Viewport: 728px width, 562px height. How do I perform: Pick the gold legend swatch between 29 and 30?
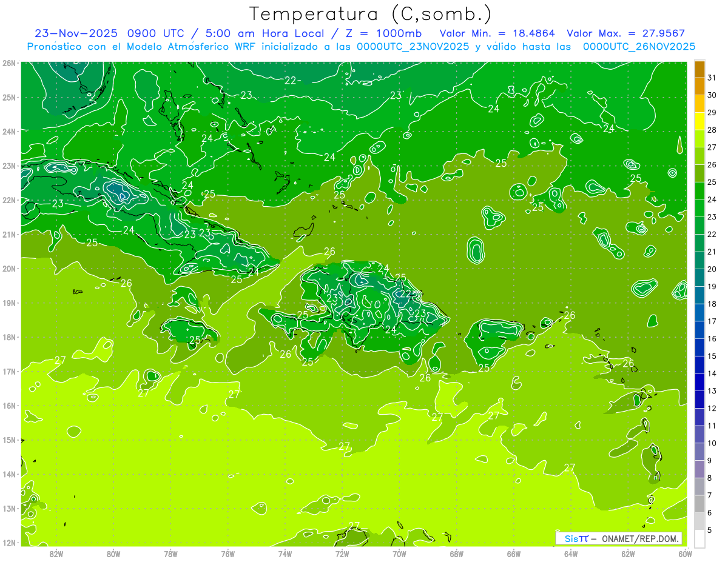pyautogui.click(x=699, y=103)
